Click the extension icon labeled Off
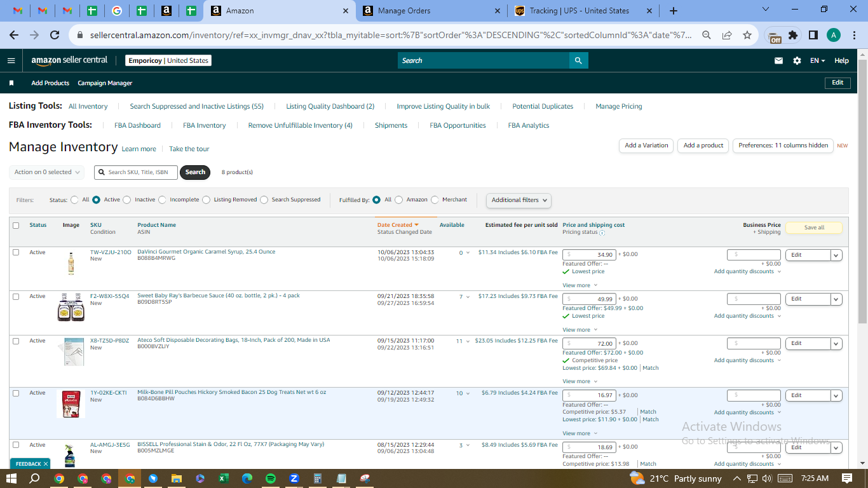868x488 pixels. 774,36
